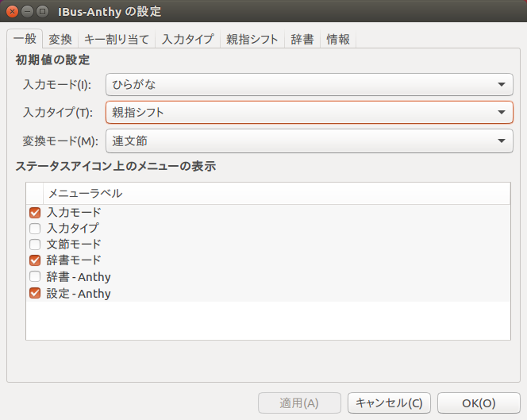Viewport: 527px width, 420px height.
Task: Go to the 親指シフト tab
Action: click(252, 39)
